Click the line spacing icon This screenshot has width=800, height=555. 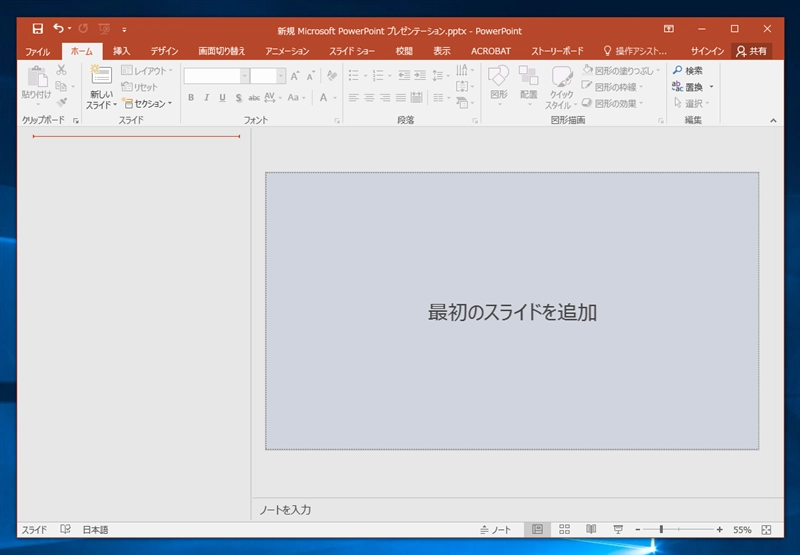[438, 75]
